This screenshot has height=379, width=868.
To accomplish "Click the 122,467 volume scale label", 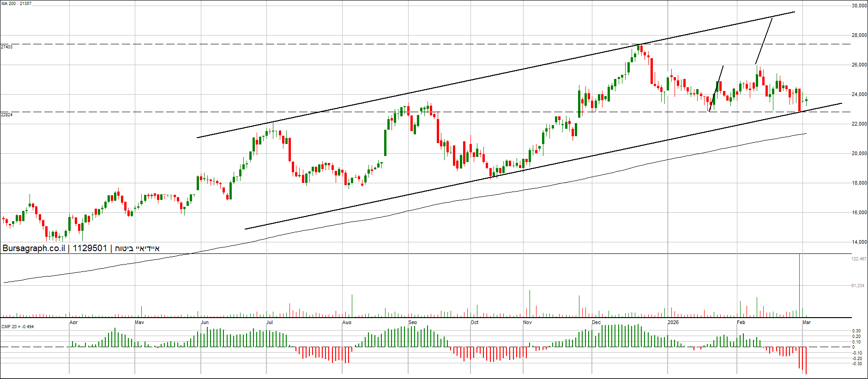I will [859, 259].
